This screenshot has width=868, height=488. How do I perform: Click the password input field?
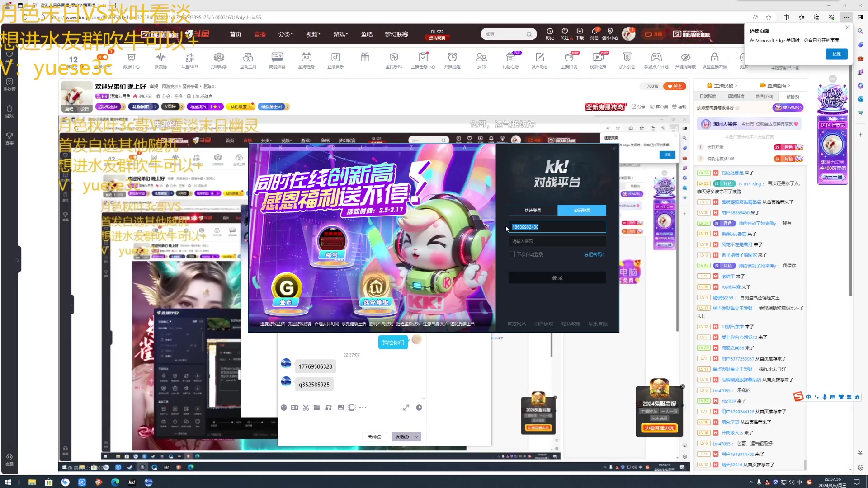pos(557,241)
